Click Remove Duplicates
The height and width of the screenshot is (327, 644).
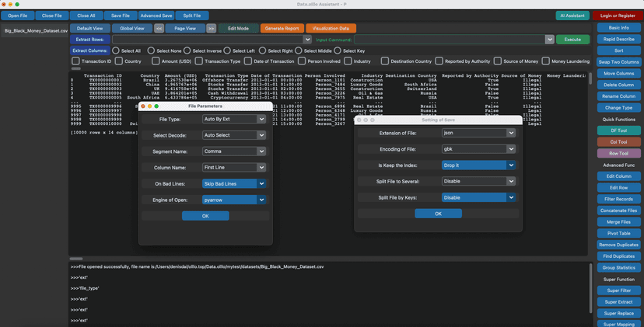618,245
